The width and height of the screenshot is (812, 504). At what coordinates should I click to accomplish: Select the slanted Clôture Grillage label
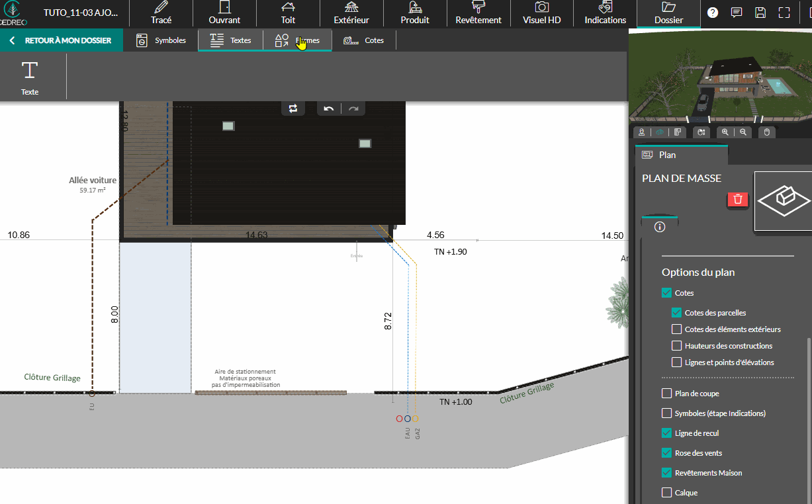[x=527, y=394]
